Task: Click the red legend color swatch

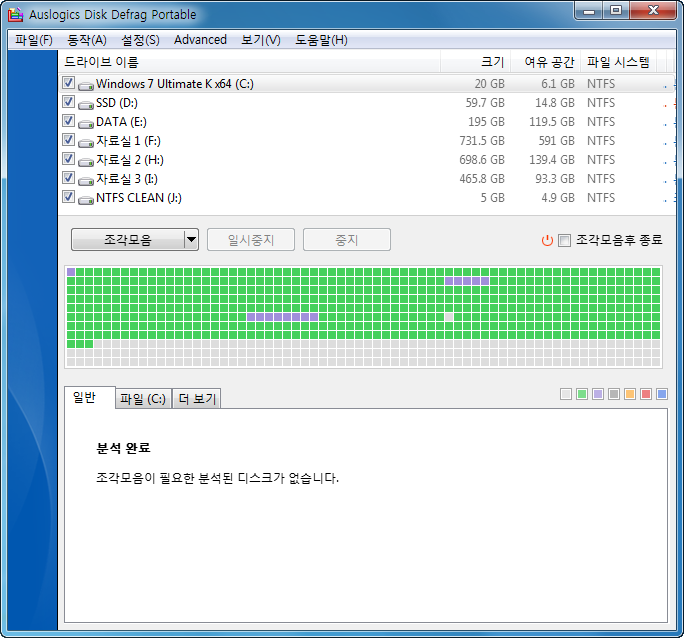Action: tap(646, 394)
